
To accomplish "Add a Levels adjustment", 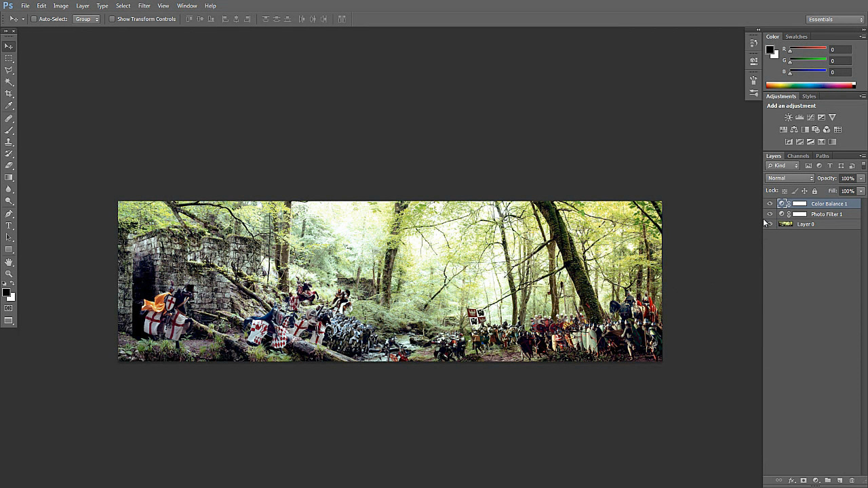I will point(800,117).
